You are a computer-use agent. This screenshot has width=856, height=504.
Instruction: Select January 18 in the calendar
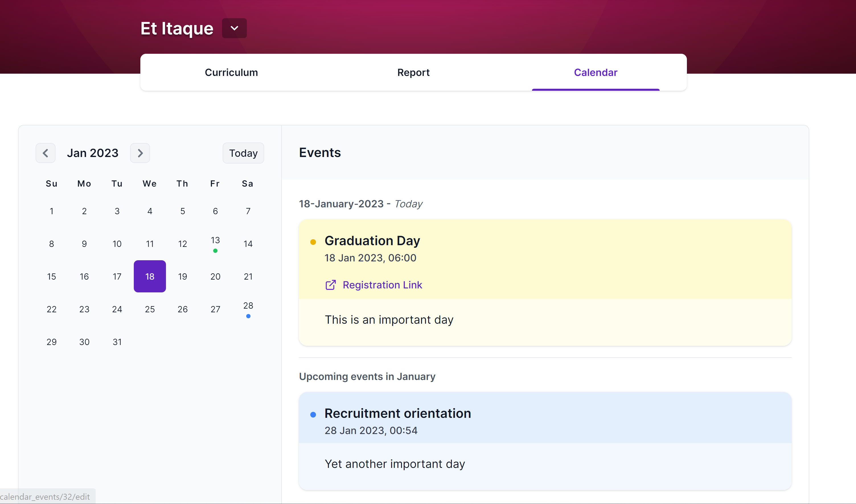tap(149, 276)
